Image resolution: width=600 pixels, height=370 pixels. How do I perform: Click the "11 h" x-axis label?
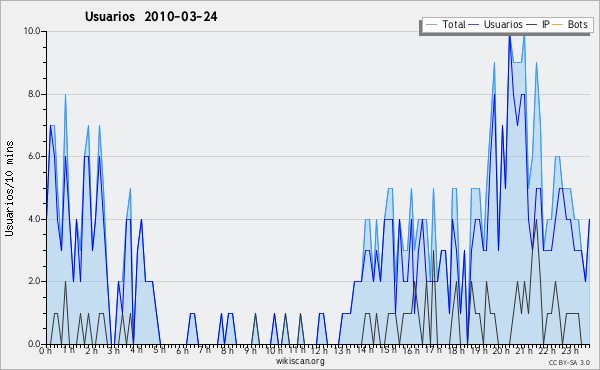(297, 350)
